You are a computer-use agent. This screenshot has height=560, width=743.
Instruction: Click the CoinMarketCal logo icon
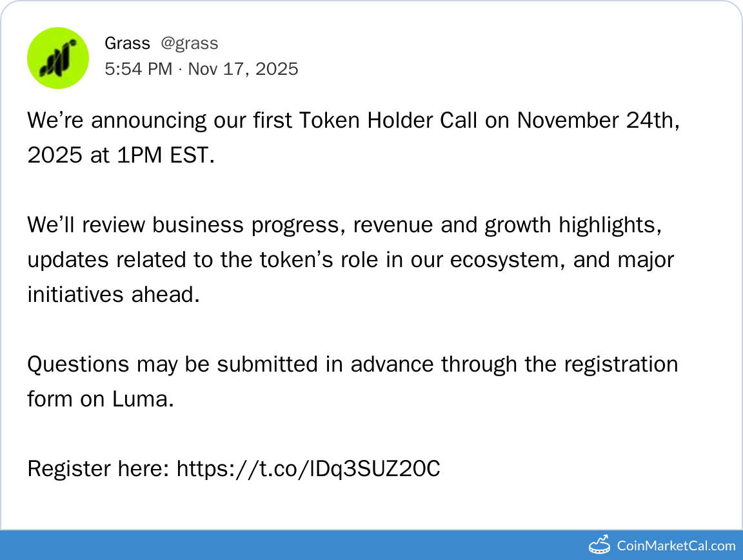(x=599, y=545)
